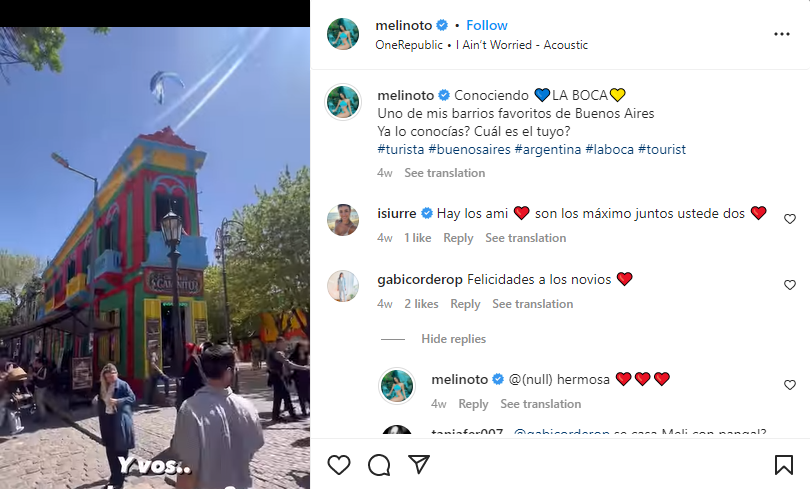The image size is (810, 489).
Task: Open isiurre's profile avatar
Action: [x=343, y=220]
